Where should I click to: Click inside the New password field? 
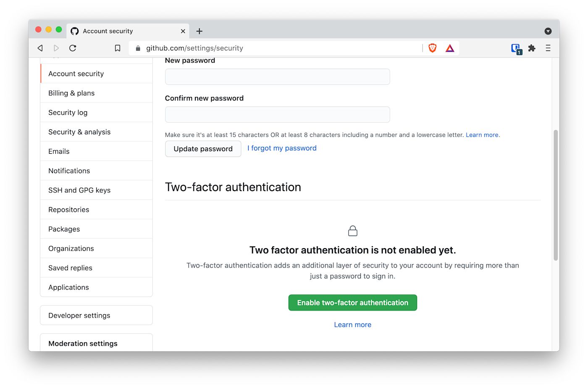[x=277, y=76]
